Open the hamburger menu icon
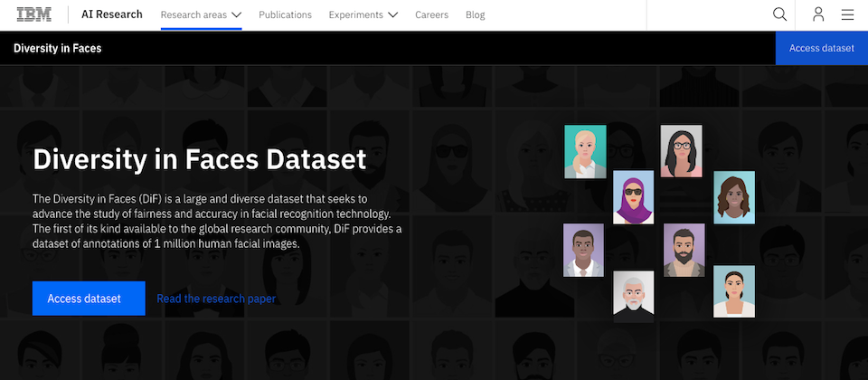Screen dimensions: 868x380 [847, 15]
